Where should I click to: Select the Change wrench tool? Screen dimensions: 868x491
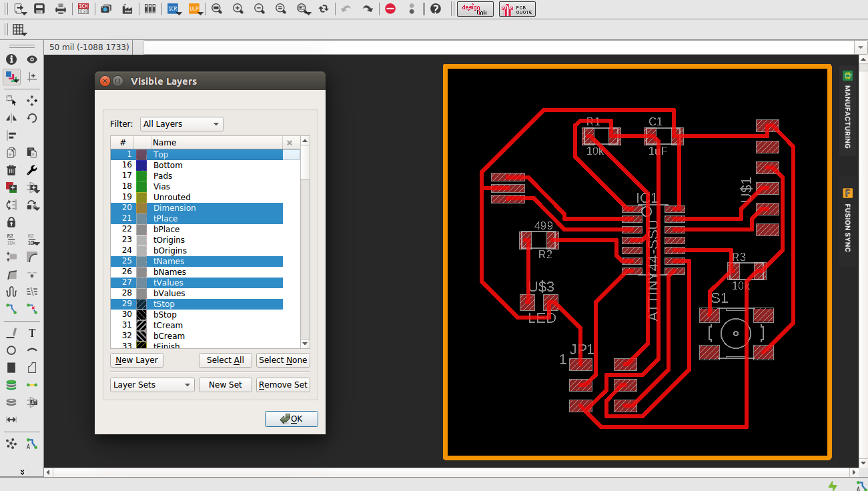point(32,170)
